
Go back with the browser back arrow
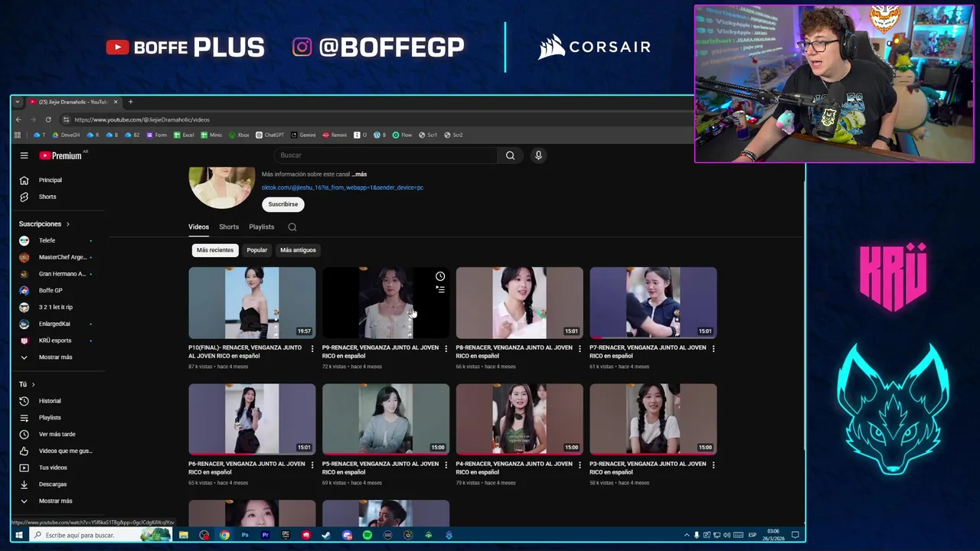(18, 119)
